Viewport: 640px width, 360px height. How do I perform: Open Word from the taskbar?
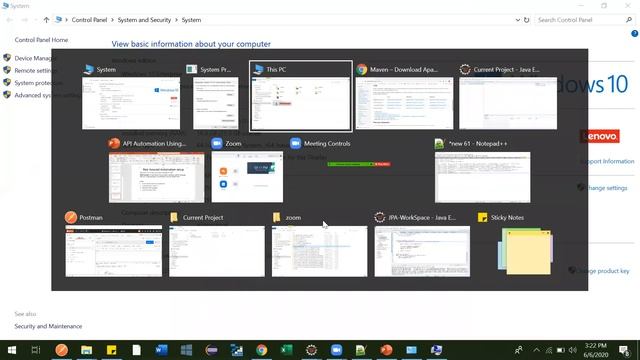[161, 350]
